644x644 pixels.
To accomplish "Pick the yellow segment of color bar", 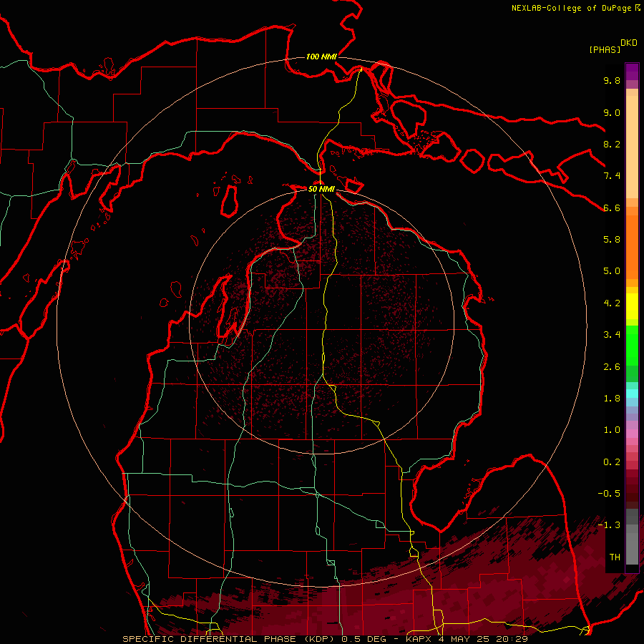I will pyautogui.click(x=632, y=306).
